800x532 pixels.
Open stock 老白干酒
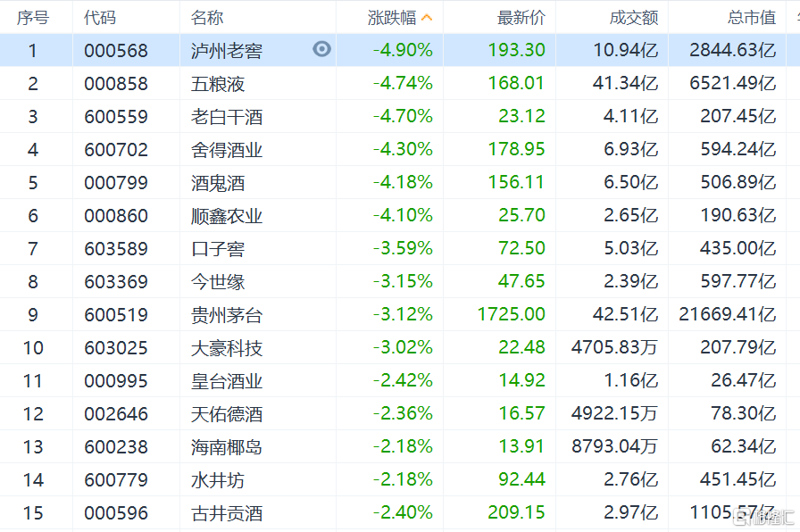pos(227,117)
